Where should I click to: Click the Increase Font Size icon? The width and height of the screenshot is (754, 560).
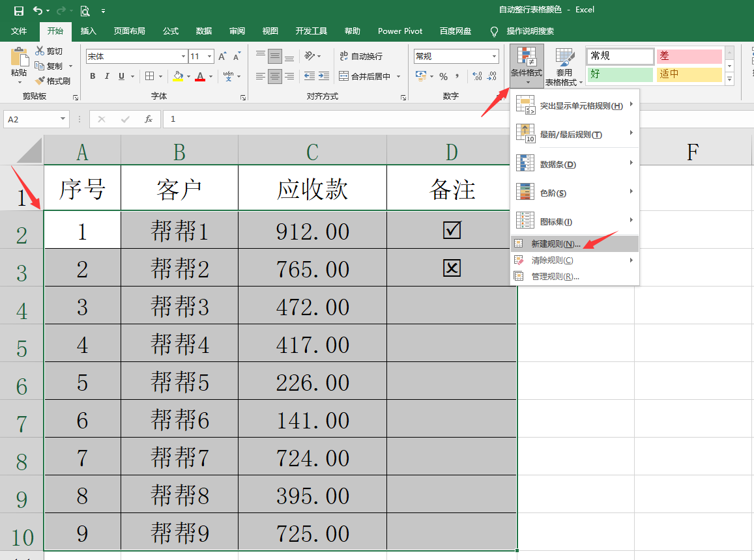222,56
